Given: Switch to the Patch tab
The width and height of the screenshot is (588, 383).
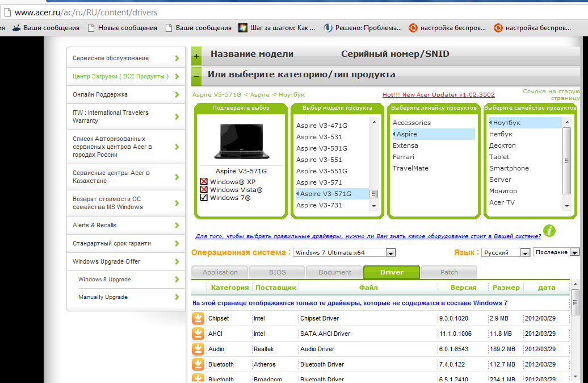Looking at the screenshot, I should pos(449,272).
